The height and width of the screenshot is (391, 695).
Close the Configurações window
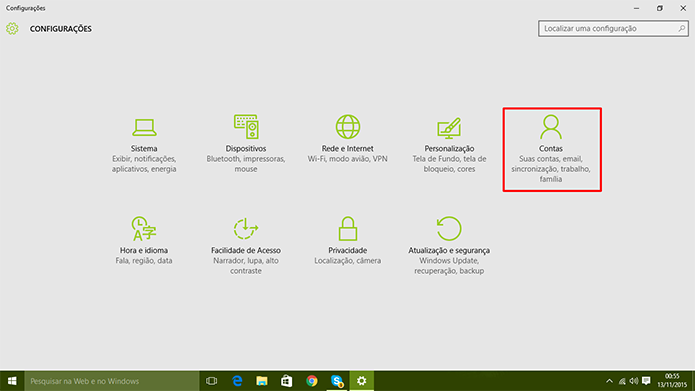(x=683, y=8)
